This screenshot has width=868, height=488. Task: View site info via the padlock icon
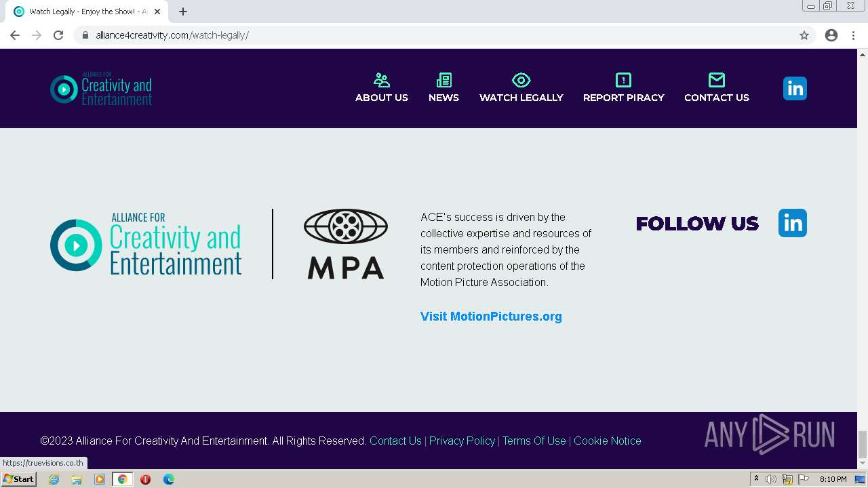85,35
